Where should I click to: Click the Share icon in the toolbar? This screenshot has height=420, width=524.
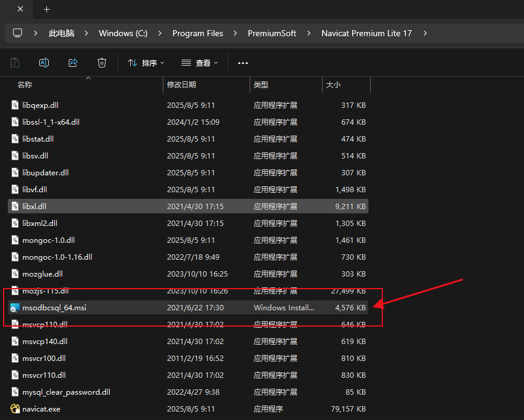pyautogui.click(x=73, y=63)
